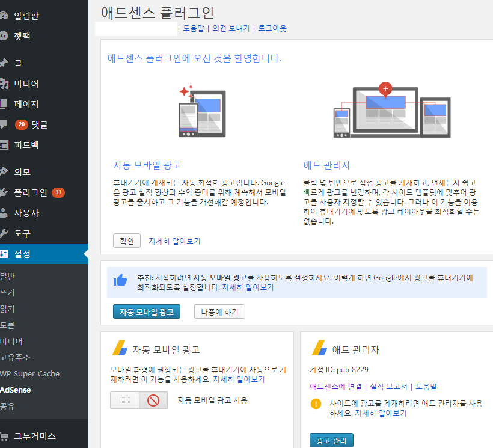
Task: Click 자세히 알아보기 link in recommendation banner
Action: (248, 287)
